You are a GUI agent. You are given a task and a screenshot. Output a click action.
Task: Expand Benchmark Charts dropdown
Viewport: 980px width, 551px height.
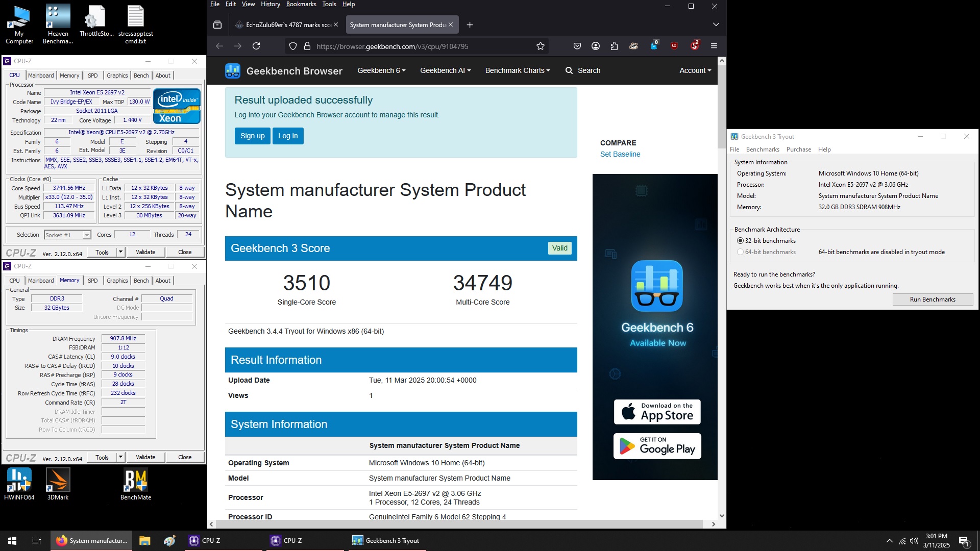tap(518, 70)
